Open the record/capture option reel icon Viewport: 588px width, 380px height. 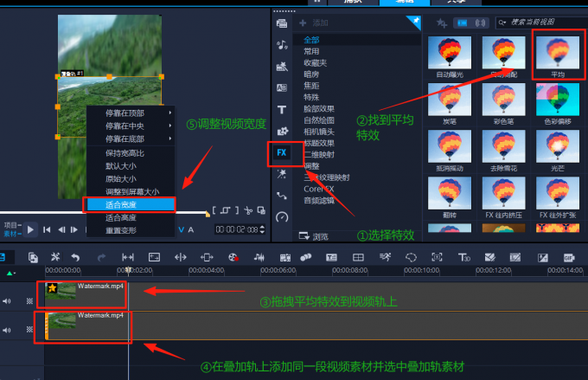[x=233, y=257]
